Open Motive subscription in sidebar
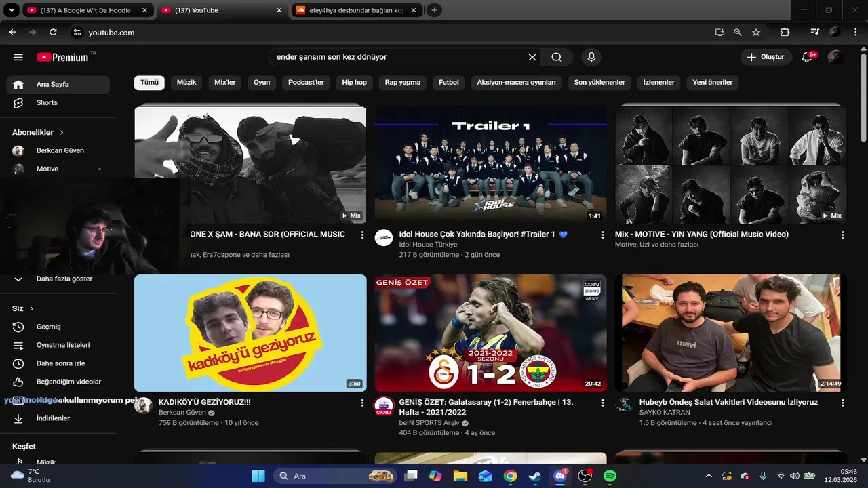 point(58,169)
